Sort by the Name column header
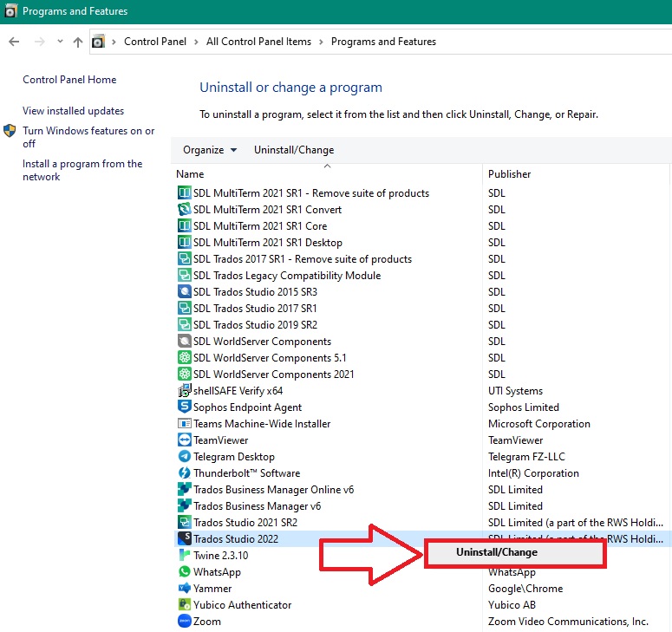 (x=328, y=173)
